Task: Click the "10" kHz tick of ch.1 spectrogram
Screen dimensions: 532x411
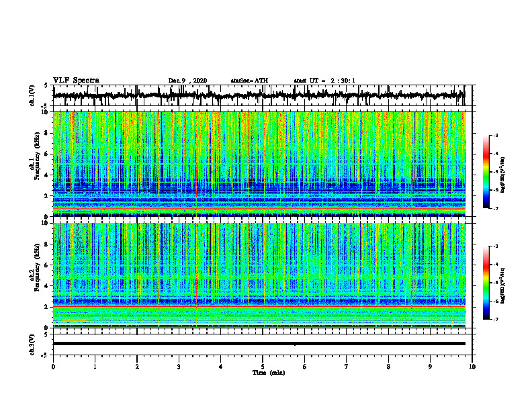Action: pos(46,113)
